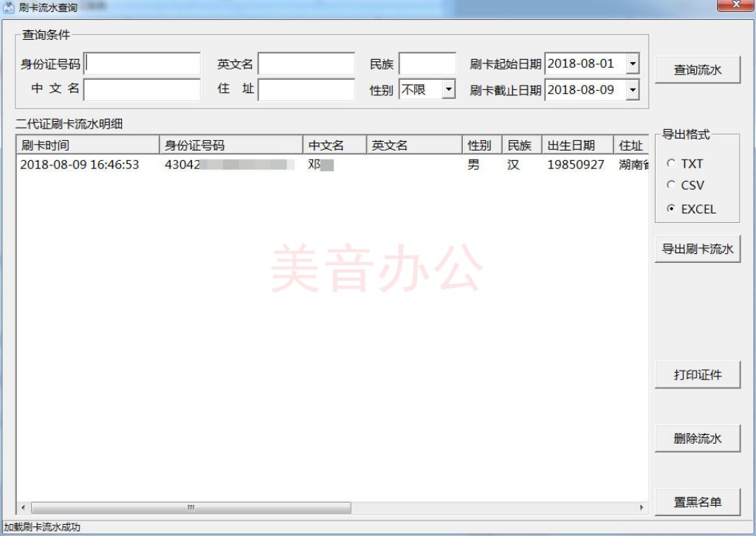
Task: Open the 性别 dropdown list
Action: [x=449, y=90]
